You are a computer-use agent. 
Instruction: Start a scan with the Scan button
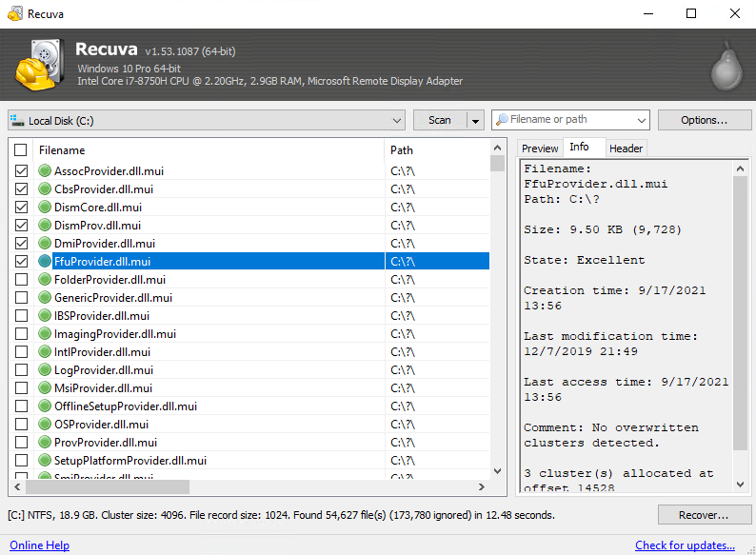[x=440, y=120]
